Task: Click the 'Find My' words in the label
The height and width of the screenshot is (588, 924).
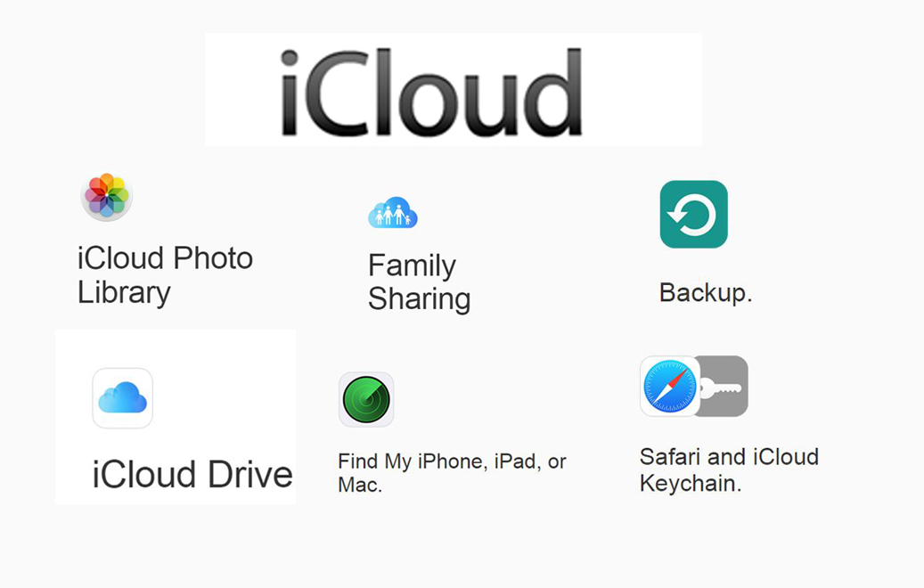Action: point(375,461)
